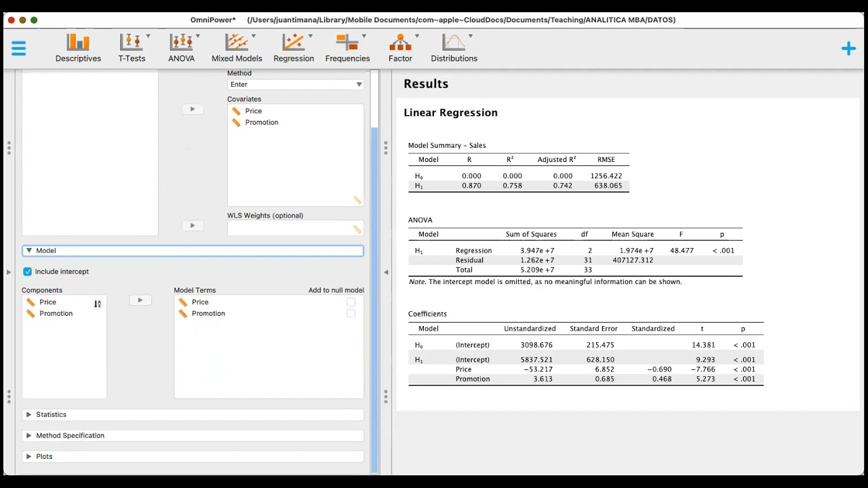Open the Factor analysis menu

point(400,48)
